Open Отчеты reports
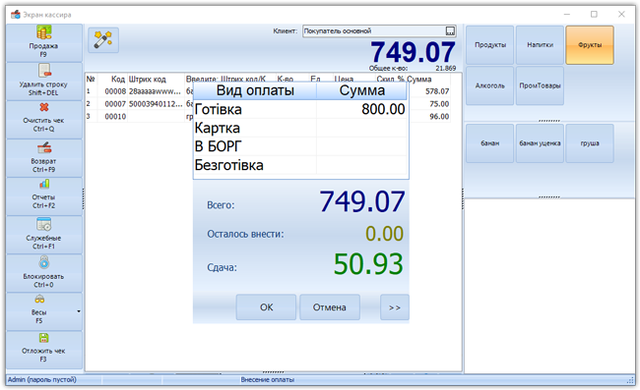640x390 pixels. tap(44, 196)
